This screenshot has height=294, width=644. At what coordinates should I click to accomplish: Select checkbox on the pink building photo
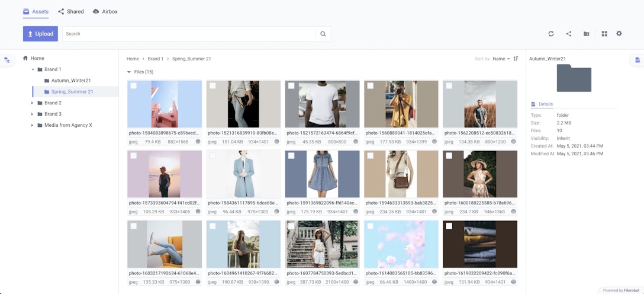pyautogui.click(x=134, y=86)
